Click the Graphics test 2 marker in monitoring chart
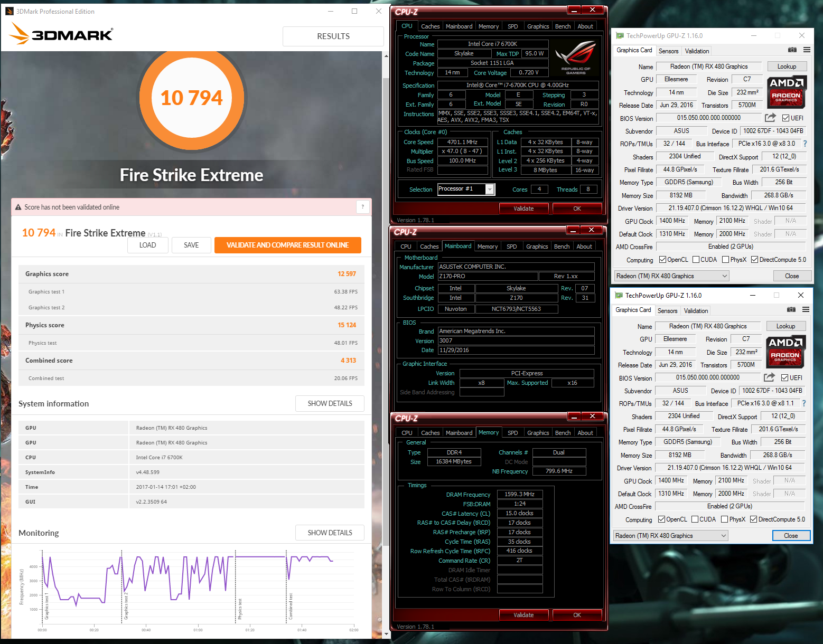This screenshot has width=823, height=644. (x=126, y=606)
